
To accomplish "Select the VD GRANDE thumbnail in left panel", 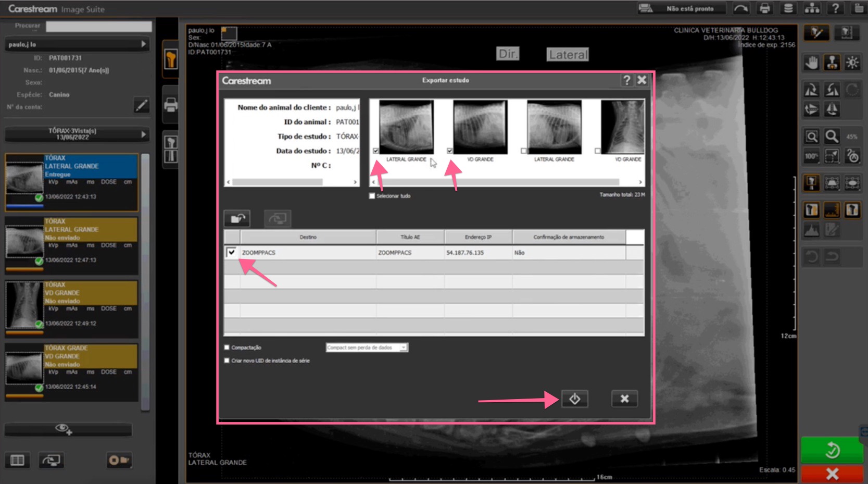I will click(x=23, y=308).
